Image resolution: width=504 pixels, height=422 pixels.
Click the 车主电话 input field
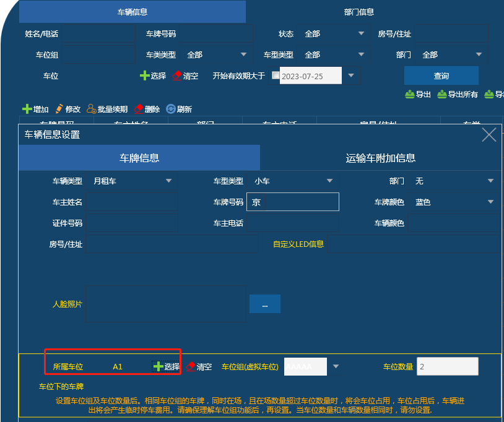click(293, 223)
